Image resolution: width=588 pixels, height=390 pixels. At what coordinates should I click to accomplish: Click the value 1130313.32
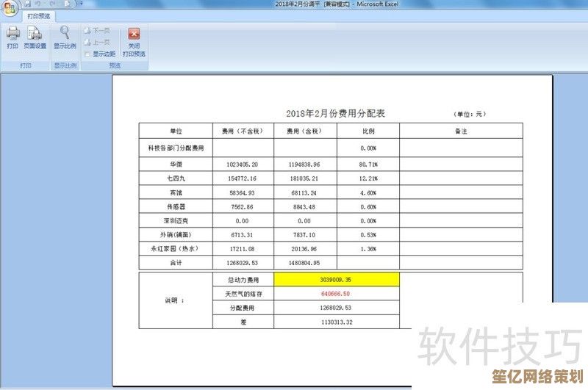point(337,322)
